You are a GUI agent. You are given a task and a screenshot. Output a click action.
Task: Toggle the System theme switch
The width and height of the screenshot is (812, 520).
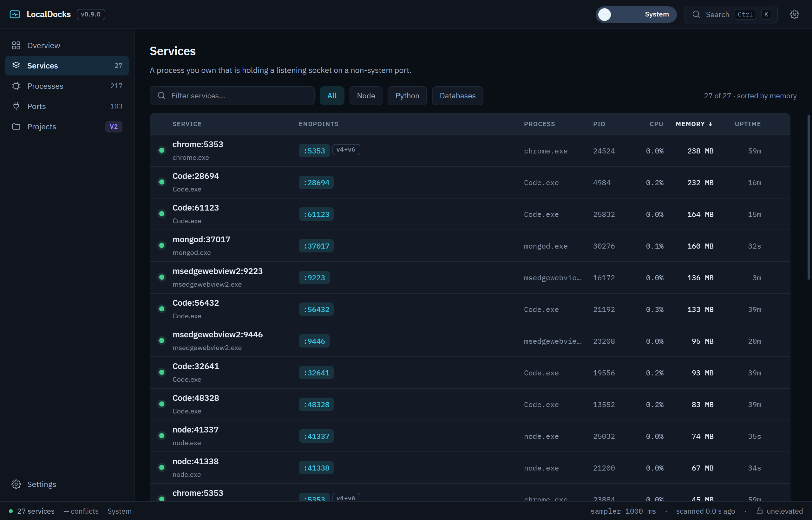click(636, 14)
